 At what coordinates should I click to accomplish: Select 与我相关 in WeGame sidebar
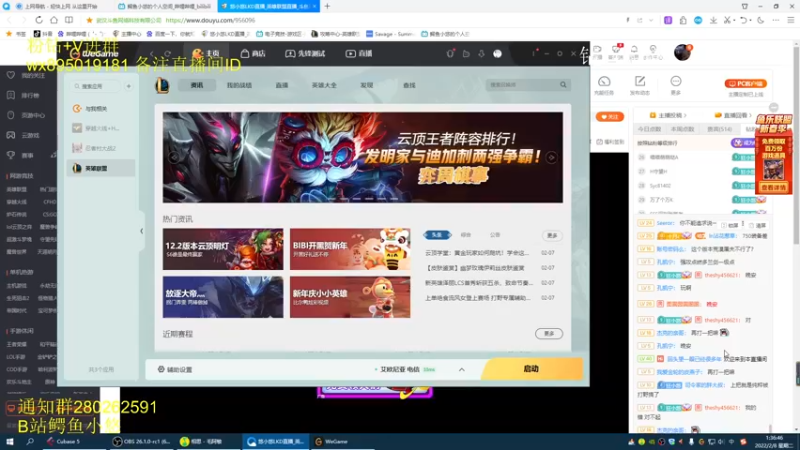click(101, 109)
